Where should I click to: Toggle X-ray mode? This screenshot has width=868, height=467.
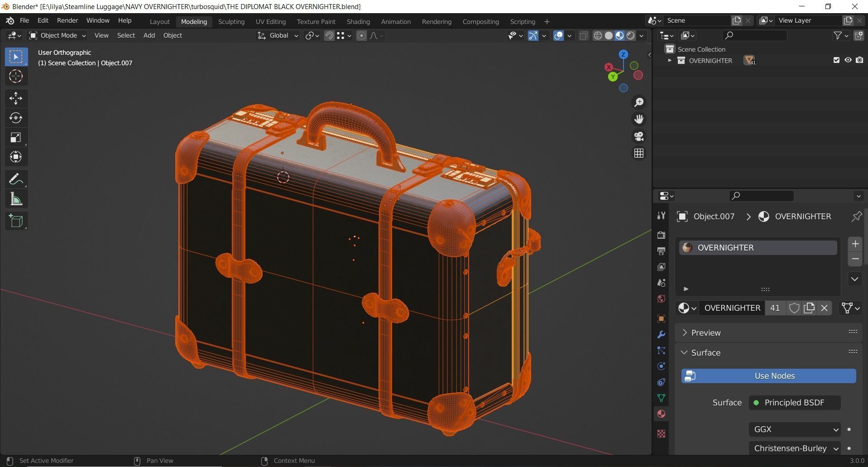(x=583, y=35)
